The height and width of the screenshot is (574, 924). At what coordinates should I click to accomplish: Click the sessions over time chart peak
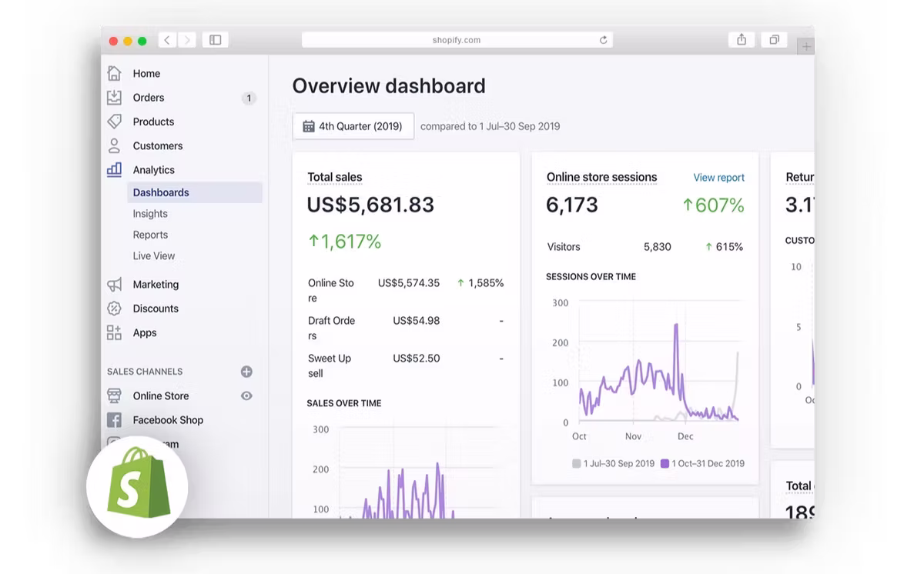[676, 325]
